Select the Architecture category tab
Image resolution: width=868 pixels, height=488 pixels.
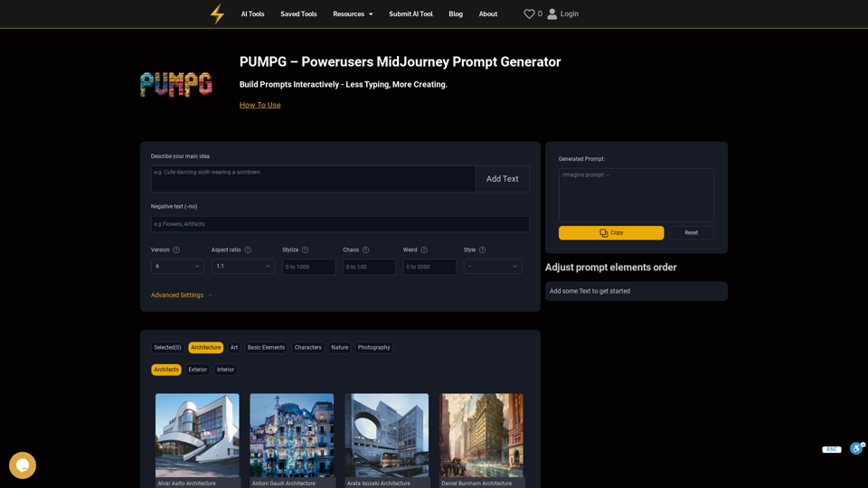point(205,347)
